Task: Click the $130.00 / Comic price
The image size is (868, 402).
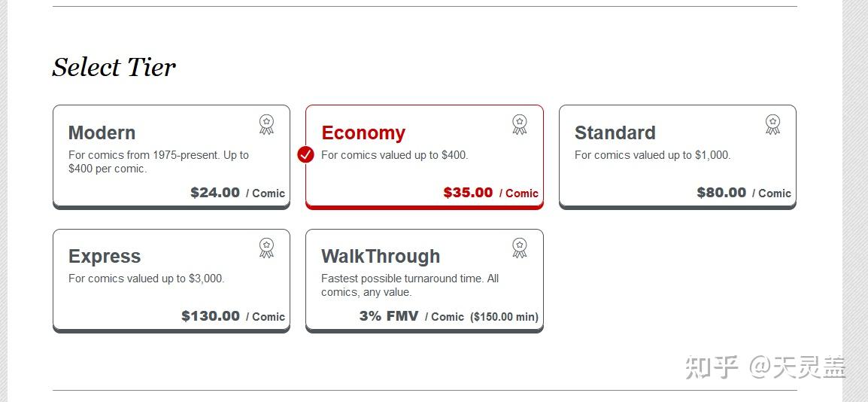Action: point(233,316)
